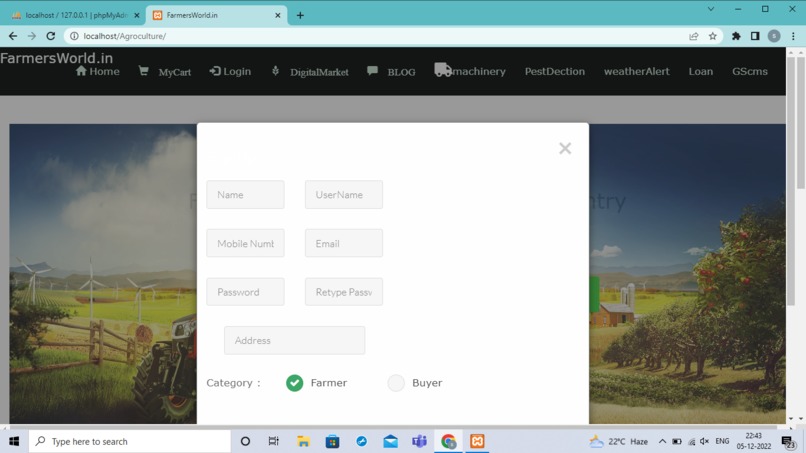Open the volume control icon
The height and width of the screenshot is (453, 806).
[705, 441]
